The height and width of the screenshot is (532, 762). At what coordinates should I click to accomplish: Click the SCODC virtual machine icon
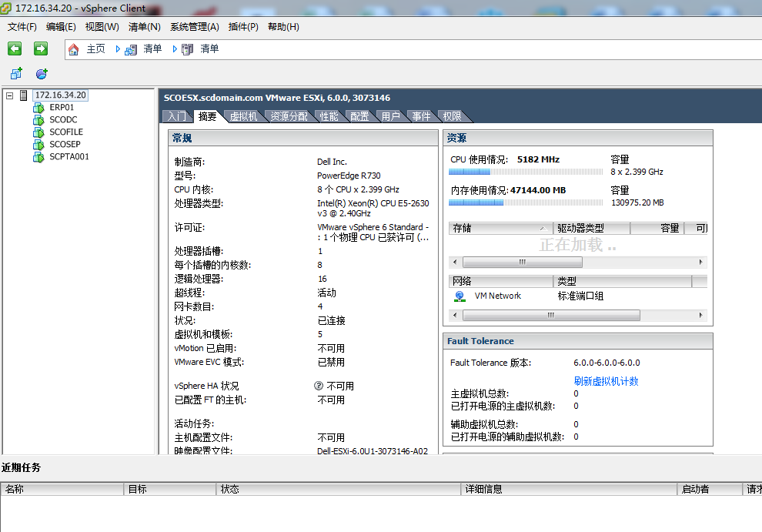(39, 119)
